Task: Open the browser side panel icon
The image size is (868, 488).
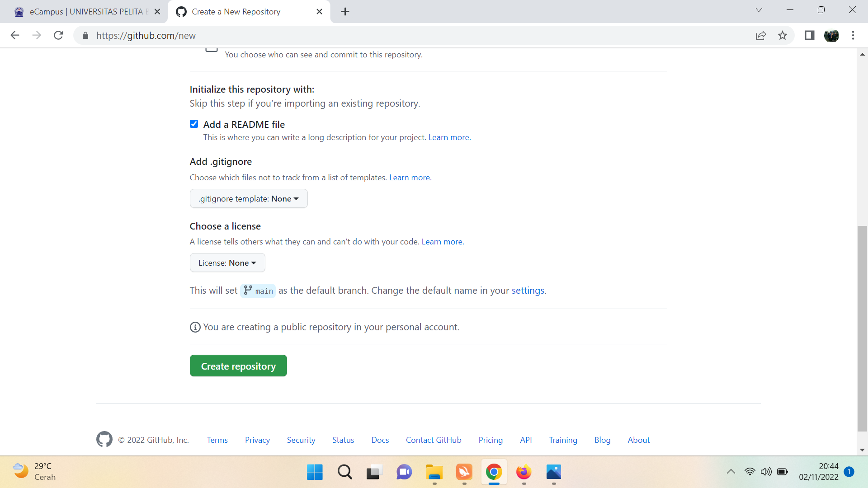Action: click(x=809, y=35)
